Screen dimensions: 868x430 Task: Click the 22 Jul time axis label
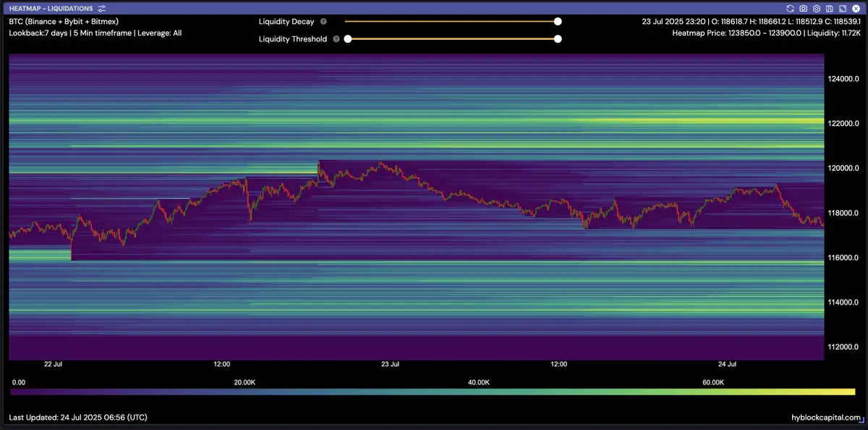(53, 364)
